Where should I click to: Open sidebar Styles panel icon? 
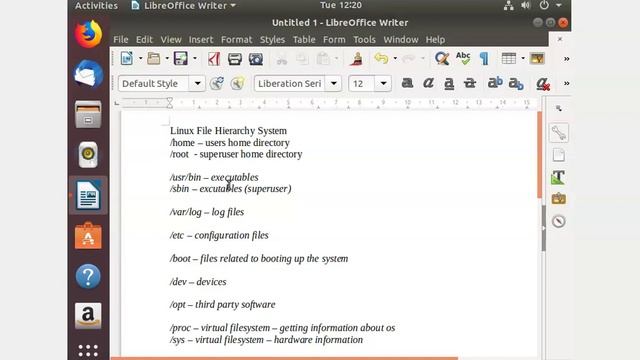coord(558,177)
